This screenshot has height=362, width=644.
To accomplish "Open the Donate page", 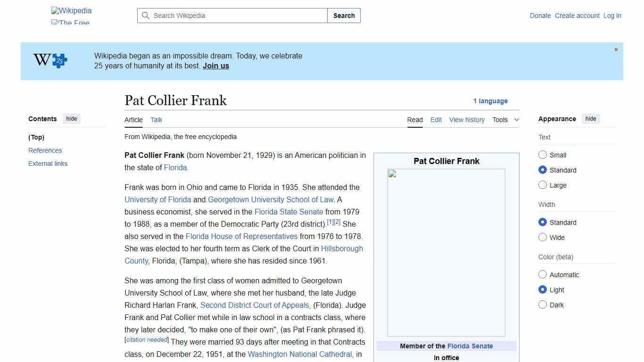I will pyautogui.click(x=540, y=16).
